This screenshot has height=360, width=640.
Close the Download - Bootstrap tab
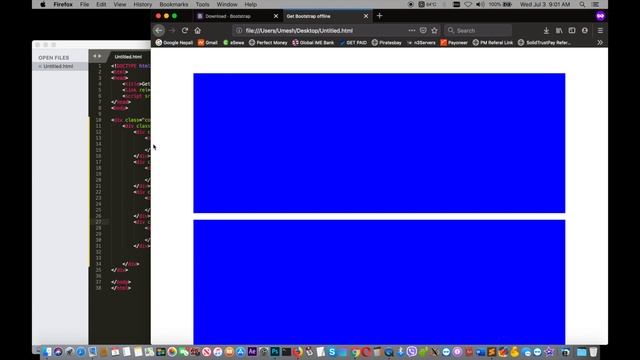[x=276, y=16]
